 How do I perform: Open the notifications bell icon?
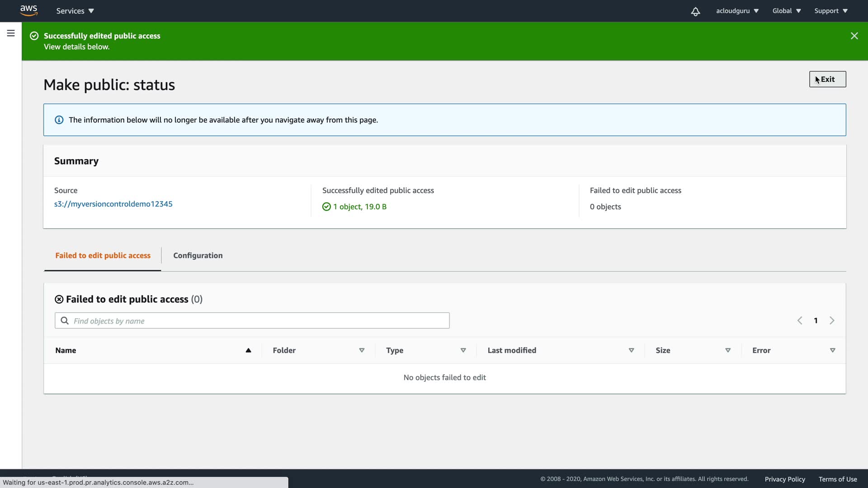tap(695, 11)
